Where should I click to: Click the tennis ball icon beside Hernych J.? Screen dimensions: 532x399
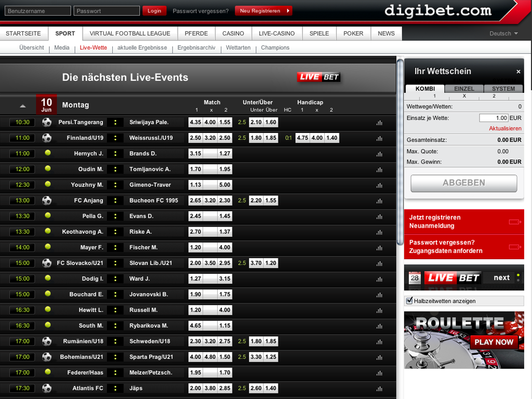(48, 153)
